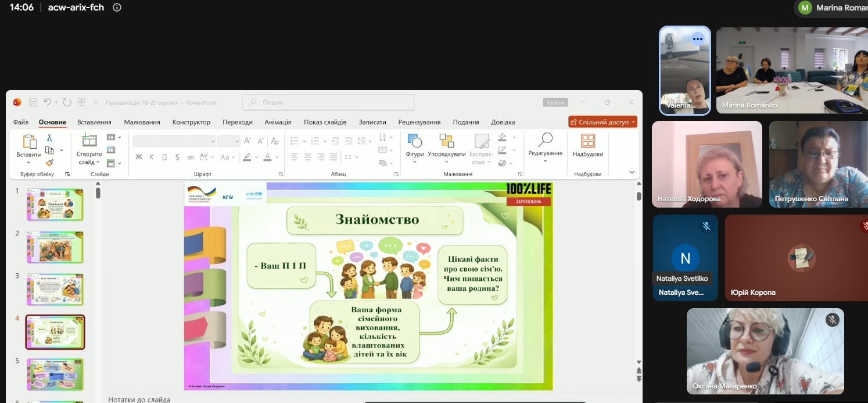Open the Довідка help tab
This screenshot has width=868, height=403.
click(x=503, y=122)
